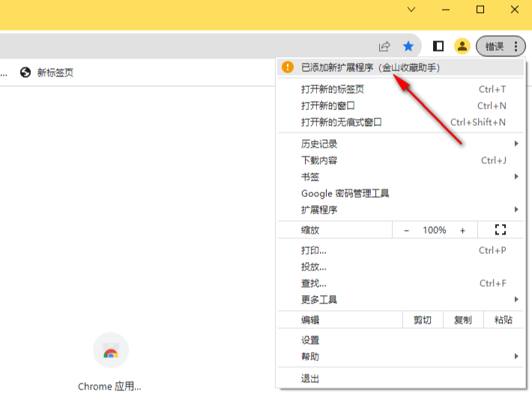Click the 剪切 button

[423, 320]
